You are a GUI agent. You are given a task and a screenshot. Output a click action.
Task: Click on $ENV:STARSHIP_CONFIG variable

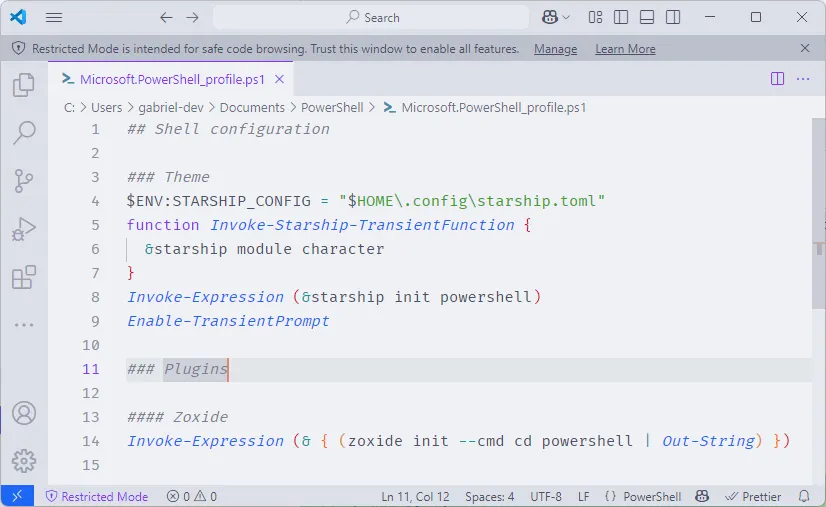[219, 201]
